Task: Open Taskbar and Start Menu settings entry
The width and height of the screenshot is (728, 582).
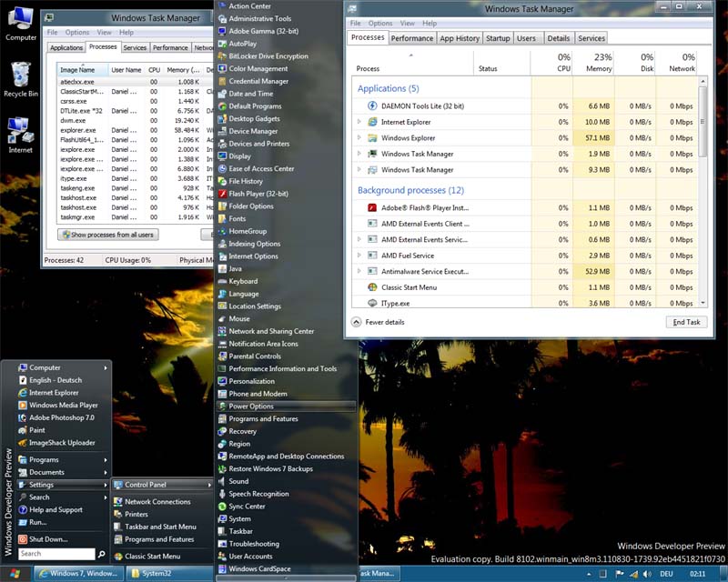Action: [x=161, y=527]
